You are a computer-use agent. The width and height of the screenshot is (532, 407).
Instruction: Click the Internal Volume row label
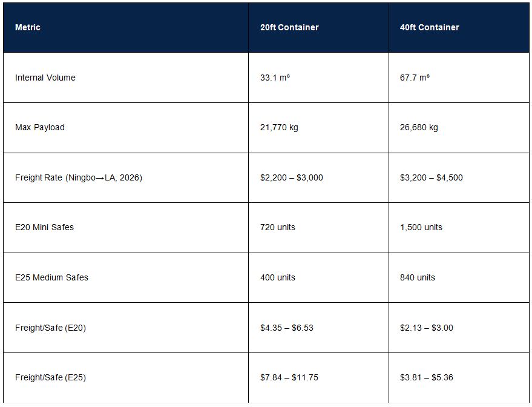point(45,78)
